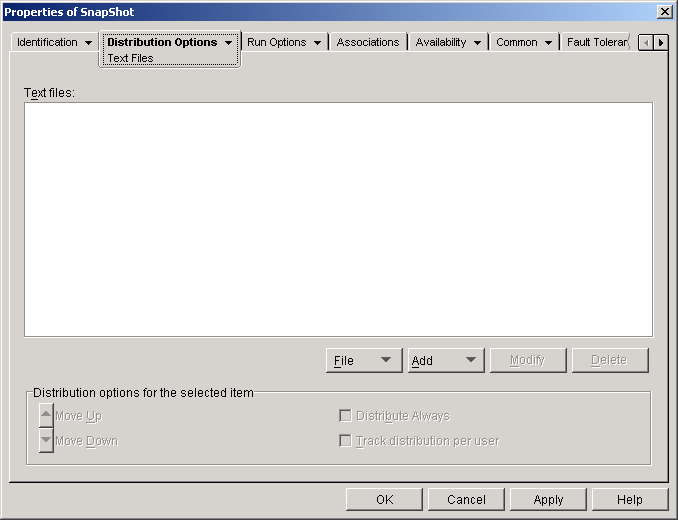Toggle the Distribute Always checkbox
678x520 pixels.
click(x=345, y=416)
